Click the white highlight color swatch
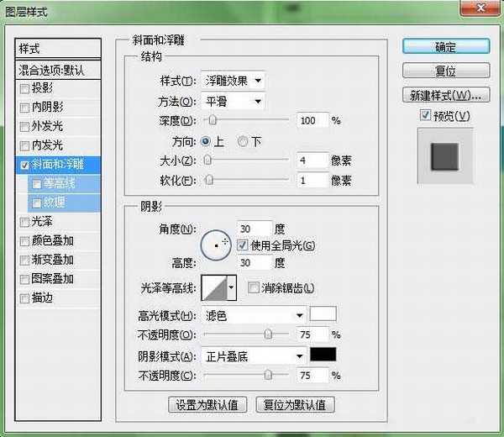The image size is (504, 437). coord(323,315)
